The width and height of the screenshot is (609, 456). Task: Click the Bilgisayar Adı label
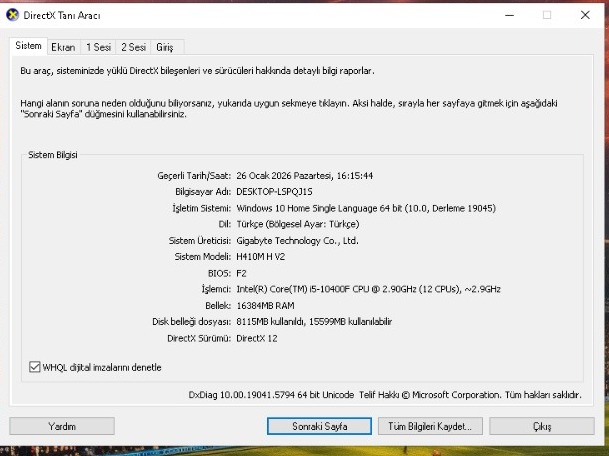[x=203, y=191]
